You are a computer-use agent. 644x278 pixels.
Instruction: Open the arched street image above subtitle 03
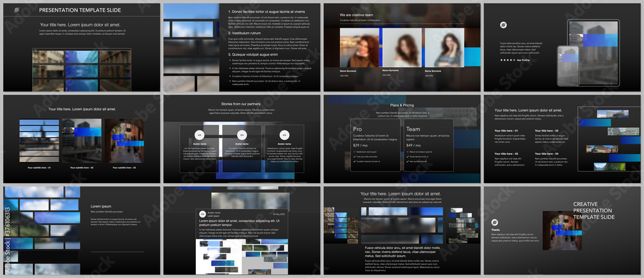pyautogui.click(x=124, y=141)
